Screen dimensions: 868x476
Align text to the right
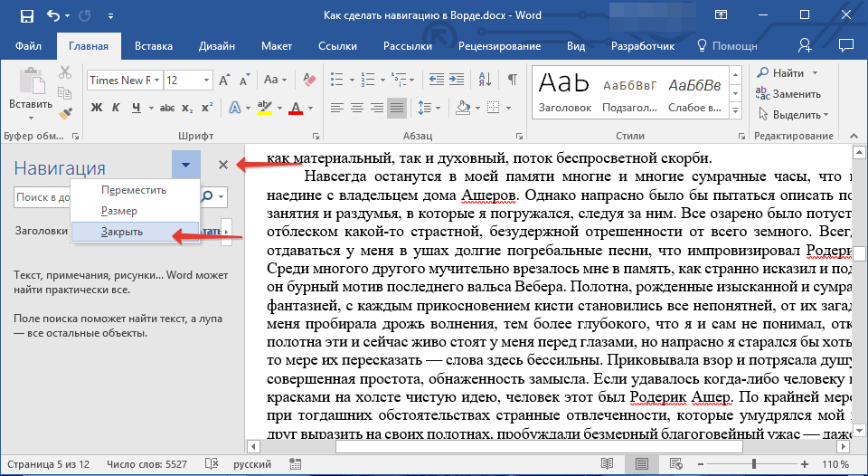pyautogui.click(x=377, y=108)
